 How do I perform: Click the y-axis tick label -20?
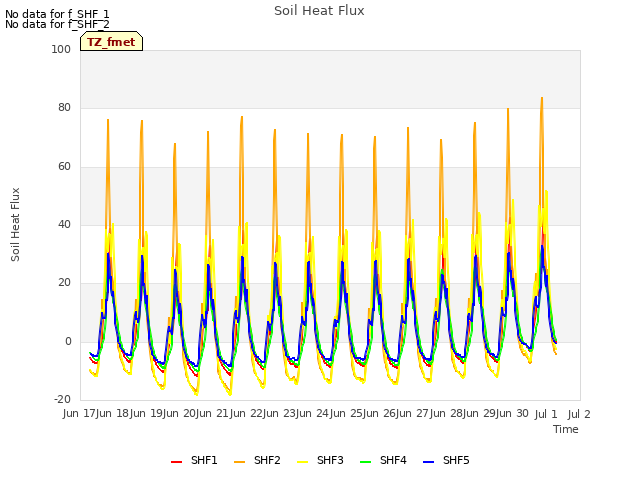click(x=62, y=400)
